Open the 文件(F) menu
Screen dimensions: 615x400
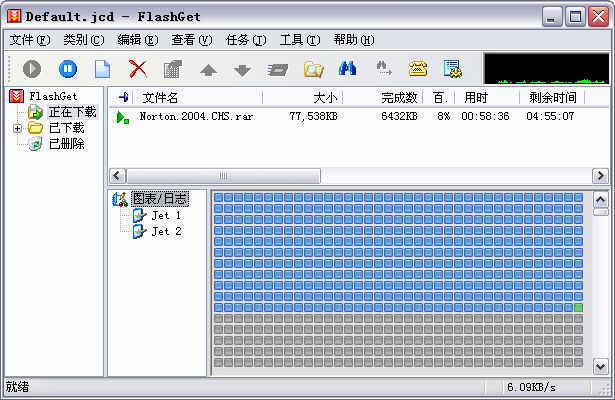(x=29, y=40)
